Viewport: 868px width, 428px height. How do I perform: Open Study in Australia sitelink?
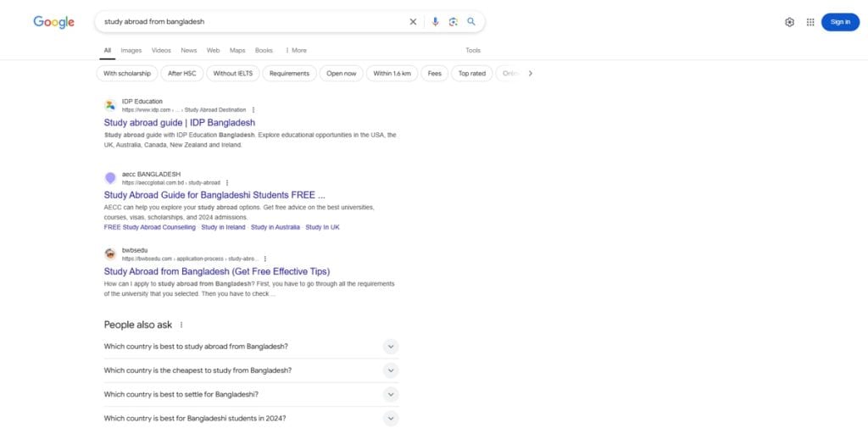[275, 228]
